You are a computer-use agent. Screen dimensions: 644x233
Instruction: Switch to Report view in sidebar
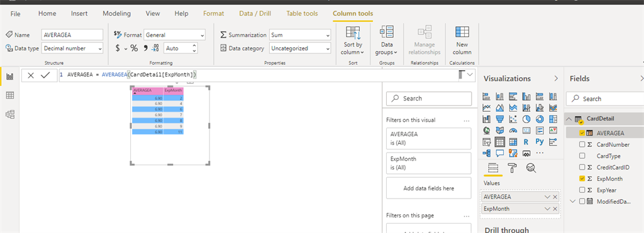tap(10, 77)
